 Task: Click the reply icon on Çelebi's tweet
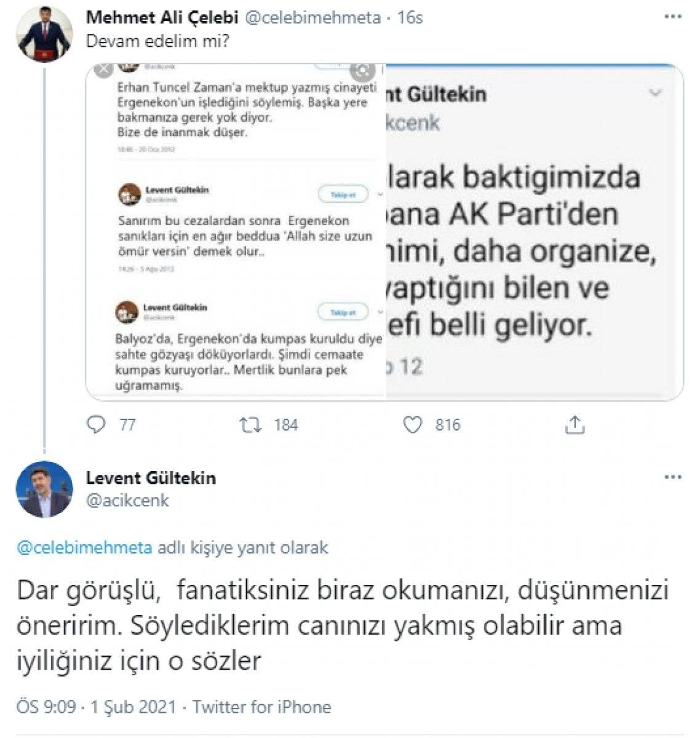97,424
